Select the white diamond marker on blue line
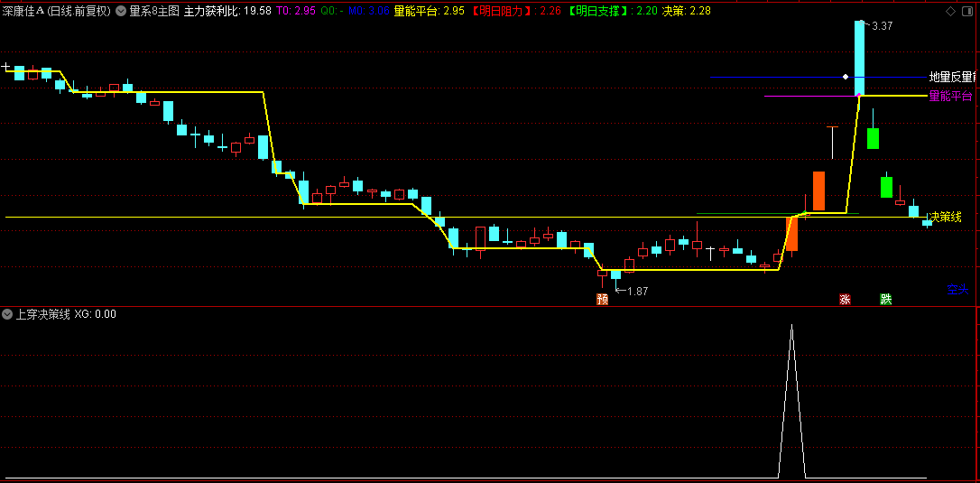The image size is (980, 483). [846, 77]
